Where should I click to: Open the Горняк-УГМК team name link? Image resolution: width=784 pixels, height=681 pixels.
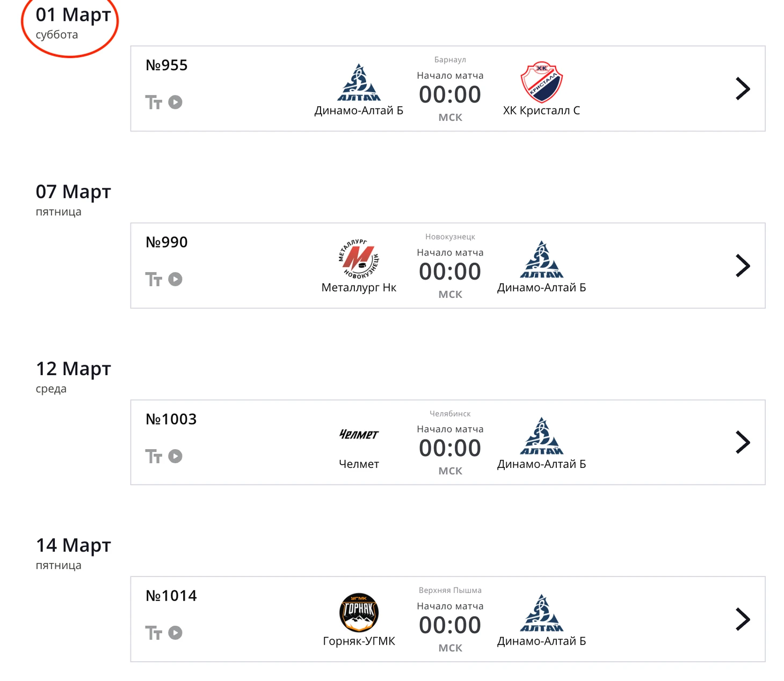[x=359, y=641]
